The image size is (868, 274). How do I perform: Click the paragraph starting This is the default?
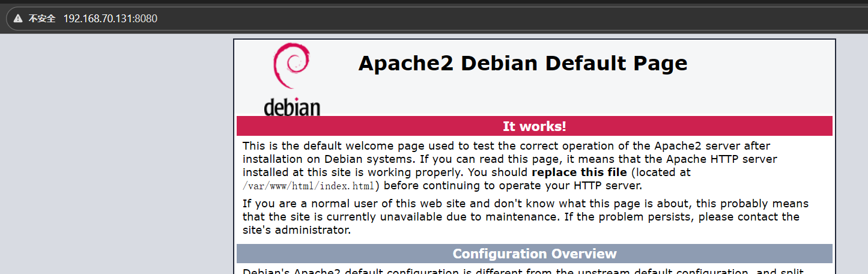coord(510,166)
